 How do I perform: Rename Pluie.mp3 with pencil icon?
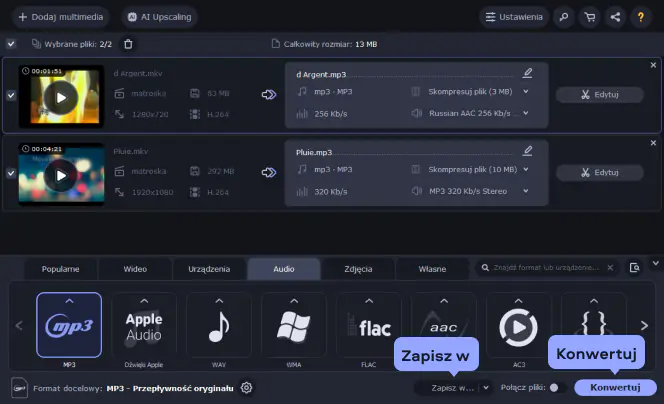click(527, 150)
